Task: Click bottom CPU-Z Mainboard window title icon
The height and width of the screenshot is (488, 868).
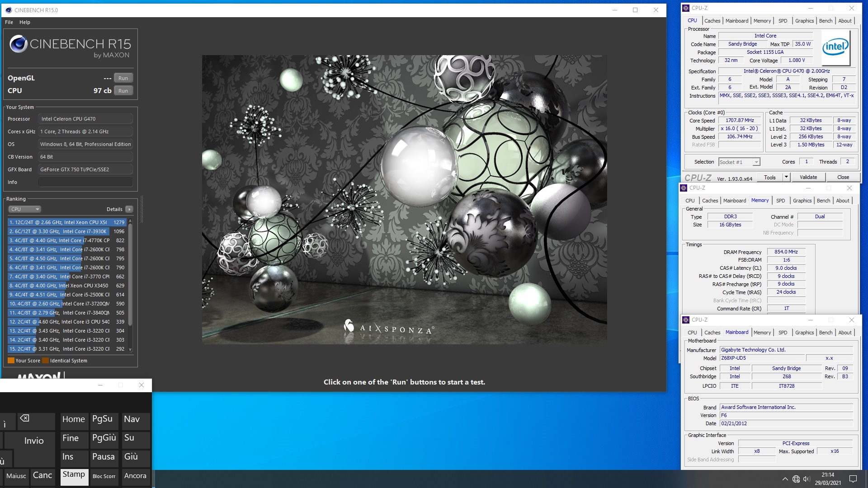Action: point(686,320)
